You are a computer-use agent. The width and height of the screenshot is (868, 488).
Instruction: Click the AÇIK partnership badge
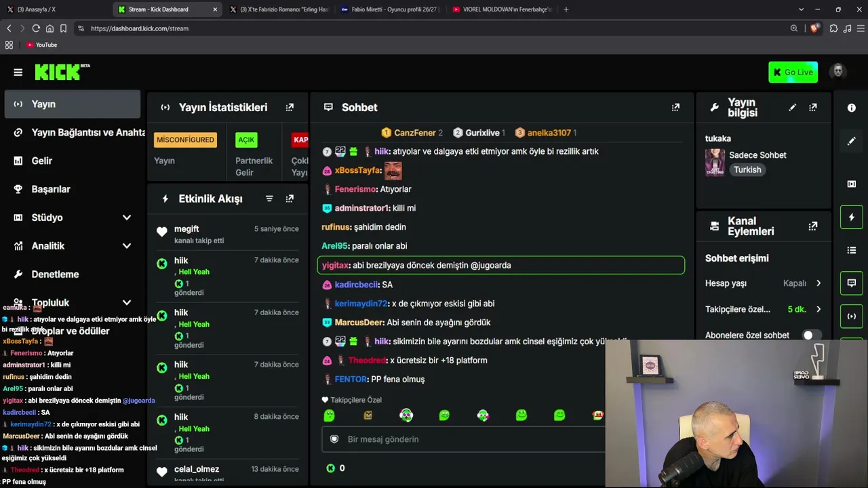tap(246, 140)
